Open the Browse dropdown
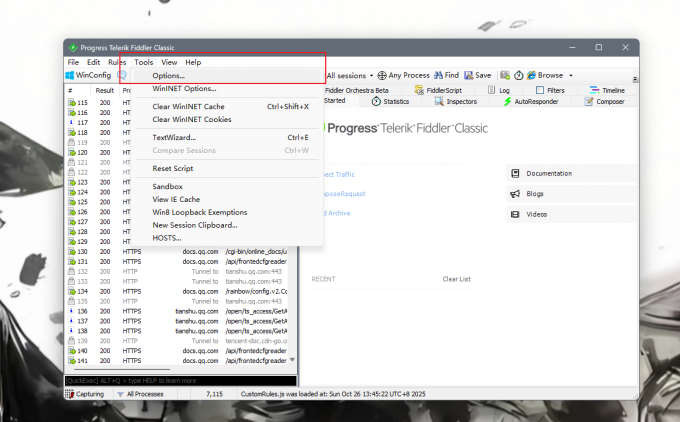 (x=550, y=75)
